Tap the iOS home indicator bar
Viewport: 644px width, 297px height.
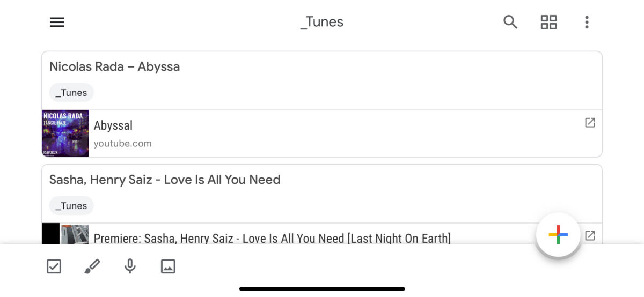pyautogui.click(x=322, y=289)
